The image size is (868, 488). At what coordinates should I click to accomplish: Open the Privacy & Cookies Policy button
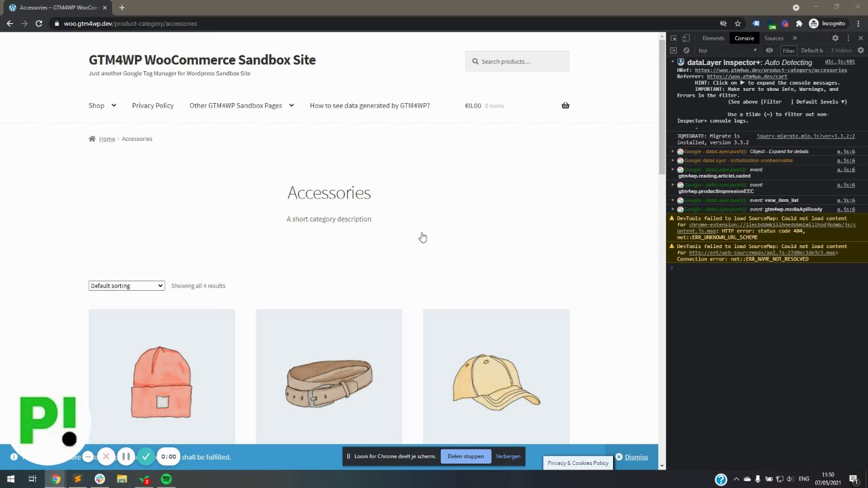click(x=578, y=463)
